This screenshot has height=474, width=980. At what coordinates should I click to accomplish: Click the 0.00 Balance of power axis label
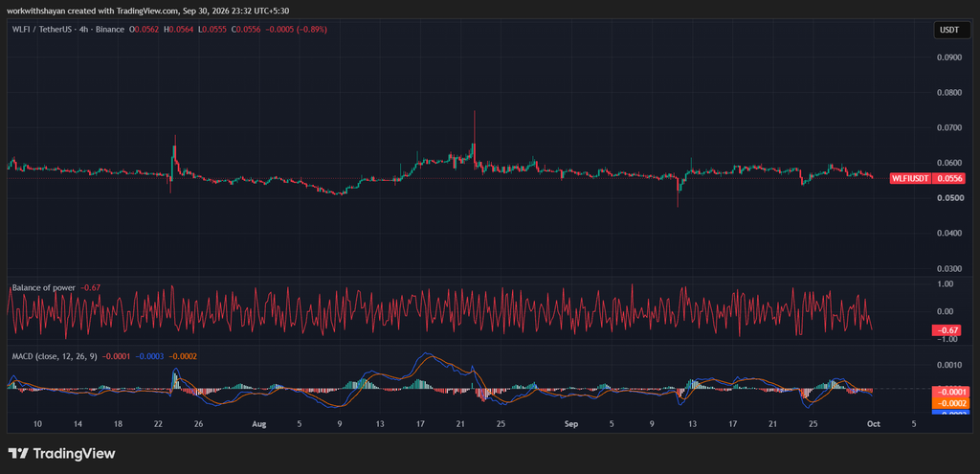coord(945,311)
